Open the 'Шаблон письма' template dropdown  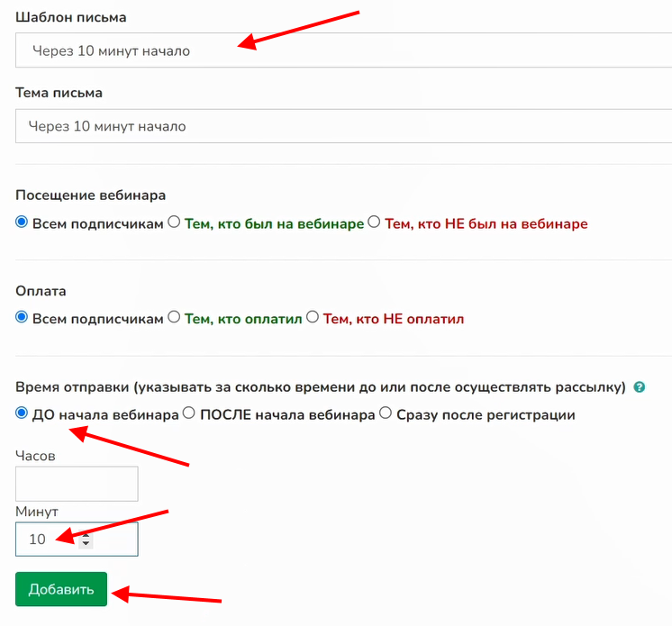tap(342, 50)
